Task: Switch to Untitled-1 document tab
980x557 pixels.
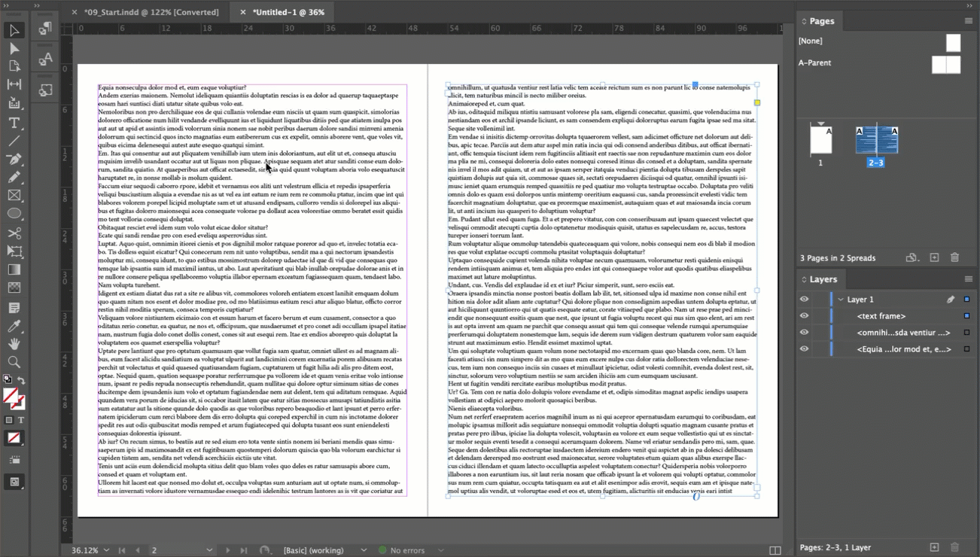Action: (288, 12)
